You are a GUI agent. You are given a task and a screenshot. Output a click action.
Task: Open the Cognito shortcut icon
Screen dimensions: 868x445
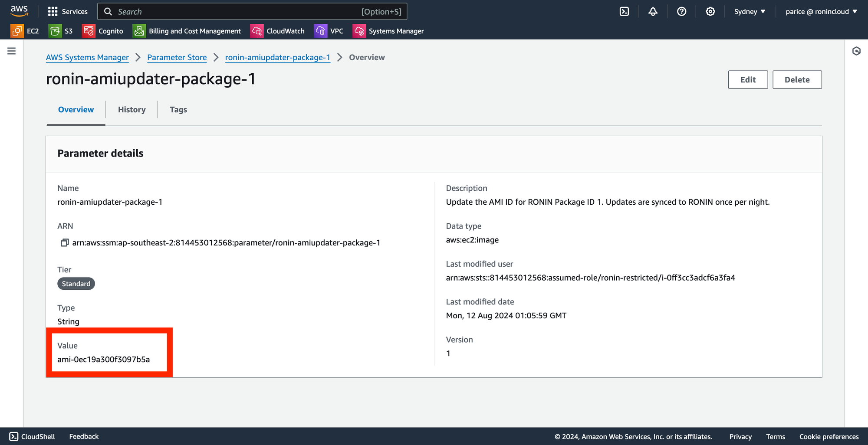click(89, 31)
